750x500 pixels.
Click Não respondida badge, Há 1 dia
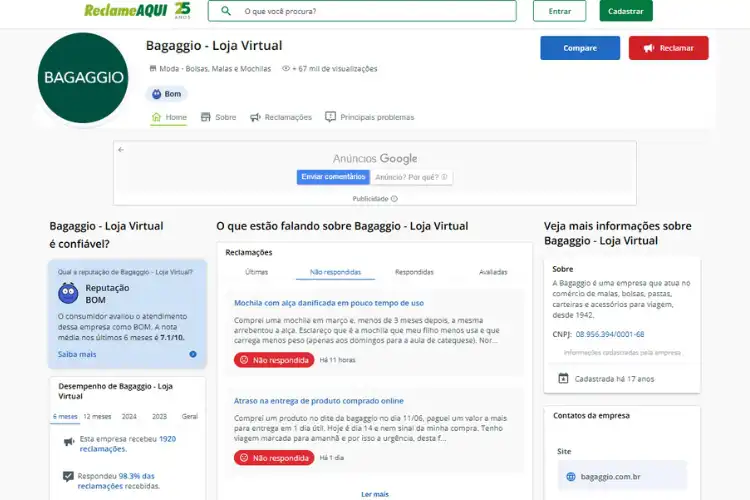click(274, 458)
